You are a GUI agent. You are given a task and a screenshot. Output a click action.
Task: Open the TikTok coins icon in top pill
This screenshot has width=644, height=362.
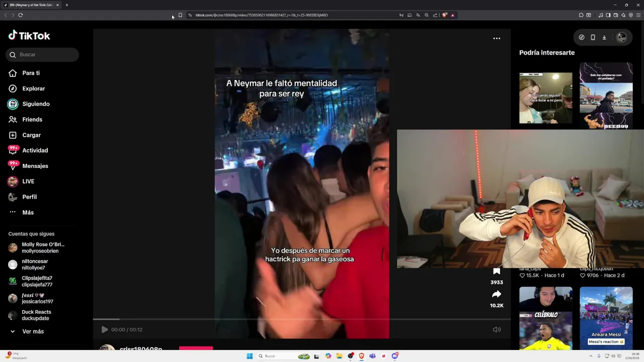[x=582, y=37]
